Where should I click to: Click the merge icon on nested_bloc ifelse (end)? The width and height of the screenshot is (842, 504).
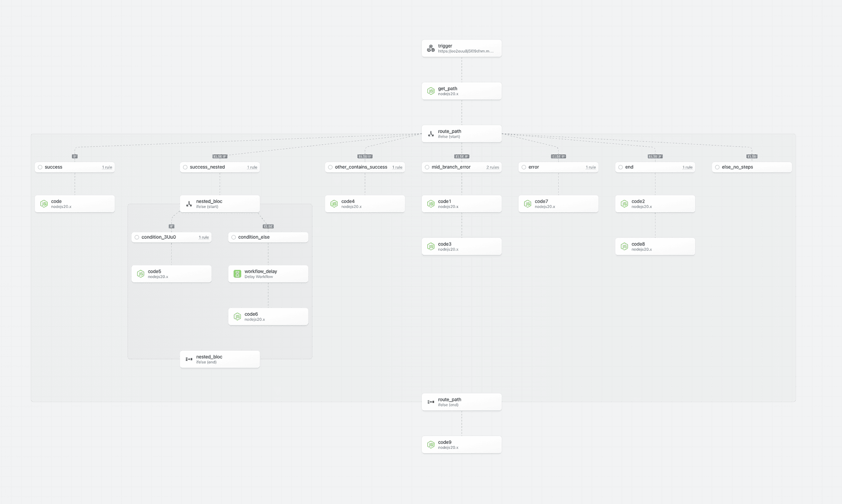click(x=189, y=359)
